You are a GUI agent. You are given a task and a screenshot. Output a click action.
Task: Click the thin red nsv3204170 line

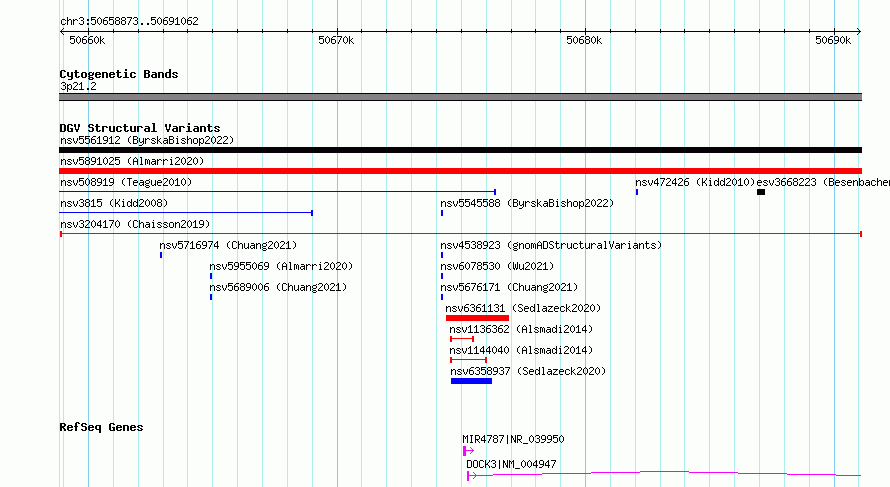(461, 234)
